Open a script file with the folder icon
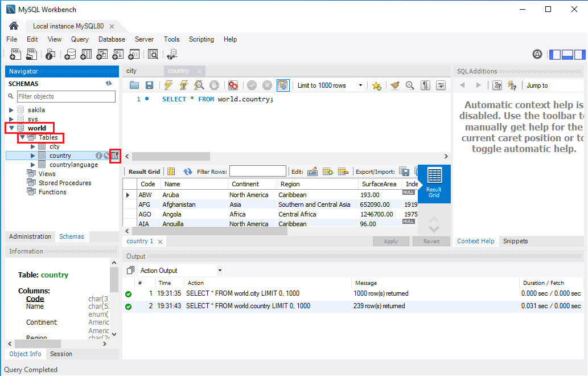Image resolution: width=588 pixels, height=376 pixels. 134,85
